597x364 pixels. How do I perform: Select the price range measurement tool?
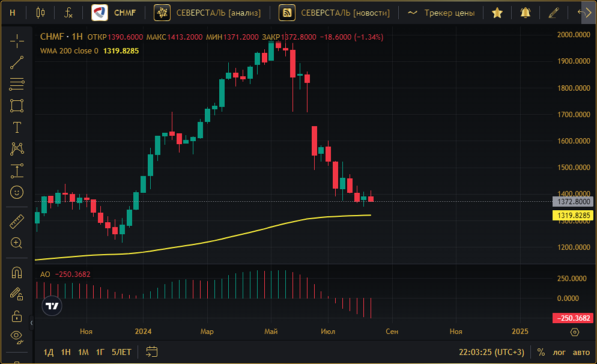17,171
